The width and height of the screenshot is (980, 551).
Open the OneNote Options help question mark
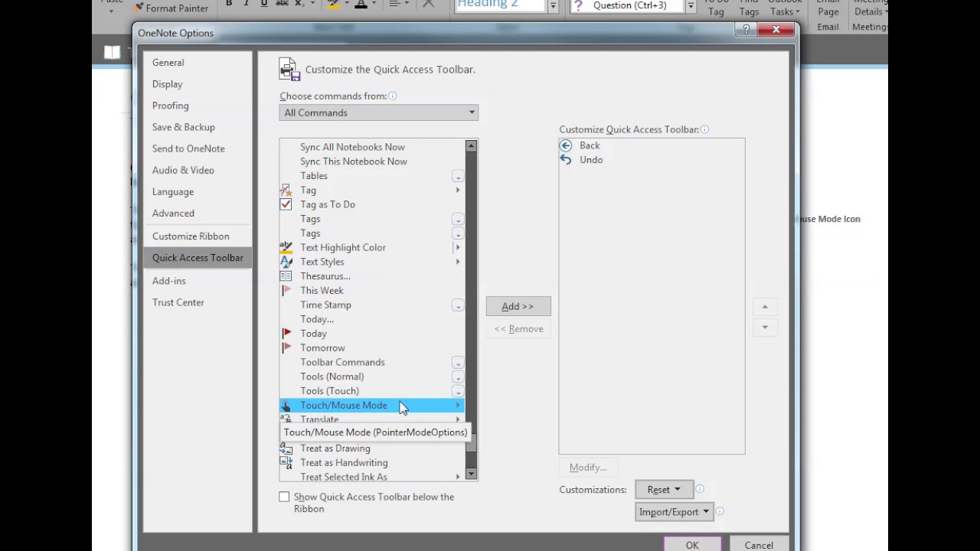pos(746,30)
